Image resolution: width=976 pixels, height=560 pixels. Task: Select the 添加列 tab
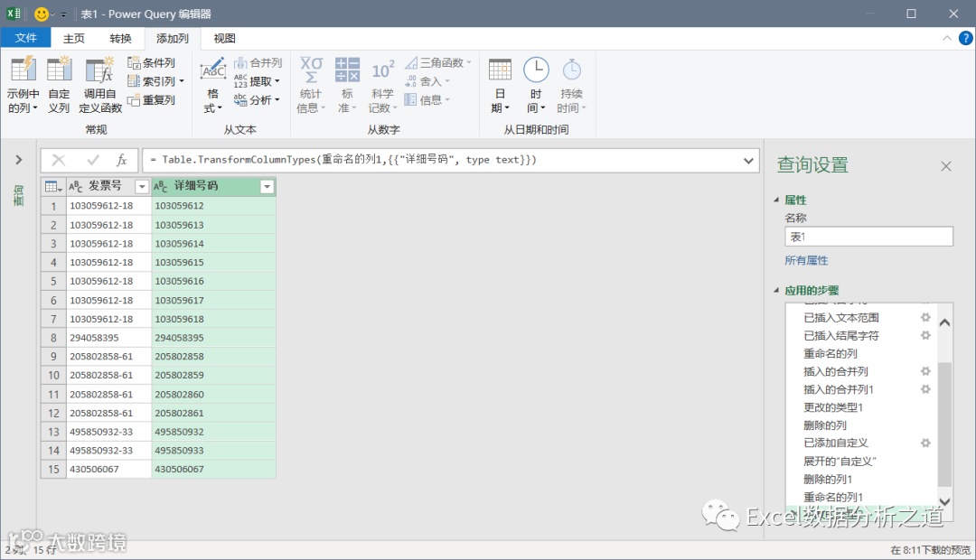[173, 38]
